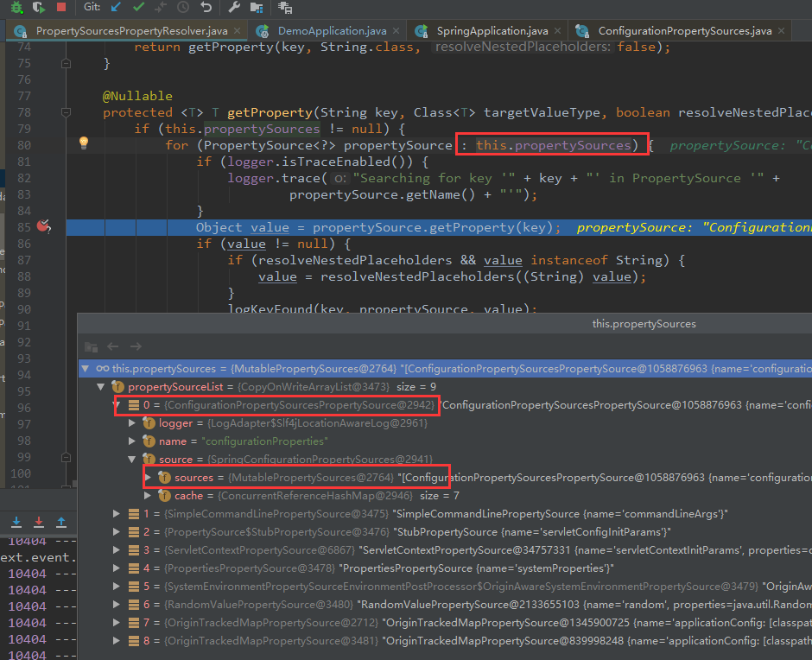Viewport: 812px width, 660px height.
Task: Toggle the breakpoint on line 85
Action: coord(43,225)
